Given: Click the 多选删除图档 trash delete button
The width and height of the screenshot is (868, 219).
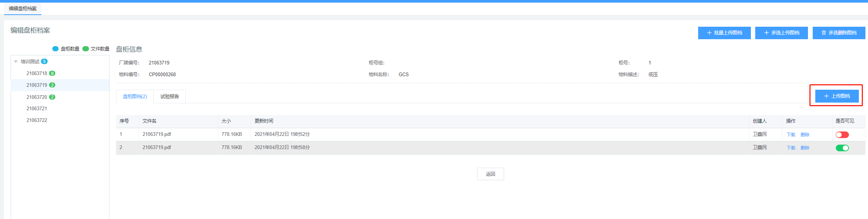Looking at the screenshot, I should point(839,33).
